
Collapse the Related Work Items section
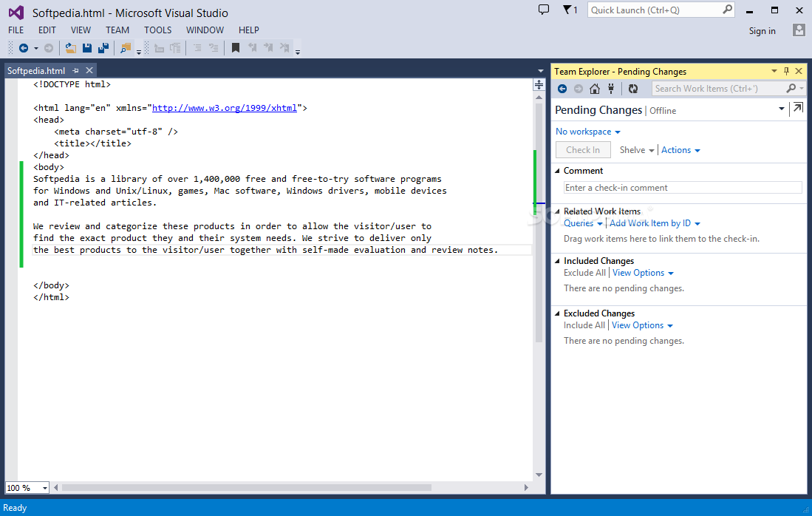click(x=557, y=211)
